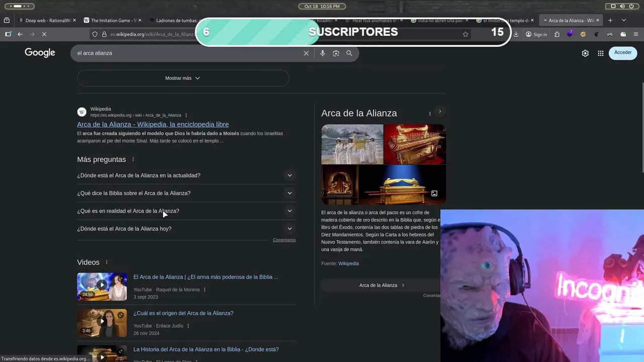The width and height of the screenshot is (644, 362).
Task: Play the 24:59 video thumbnail
Action: point(102,287)
